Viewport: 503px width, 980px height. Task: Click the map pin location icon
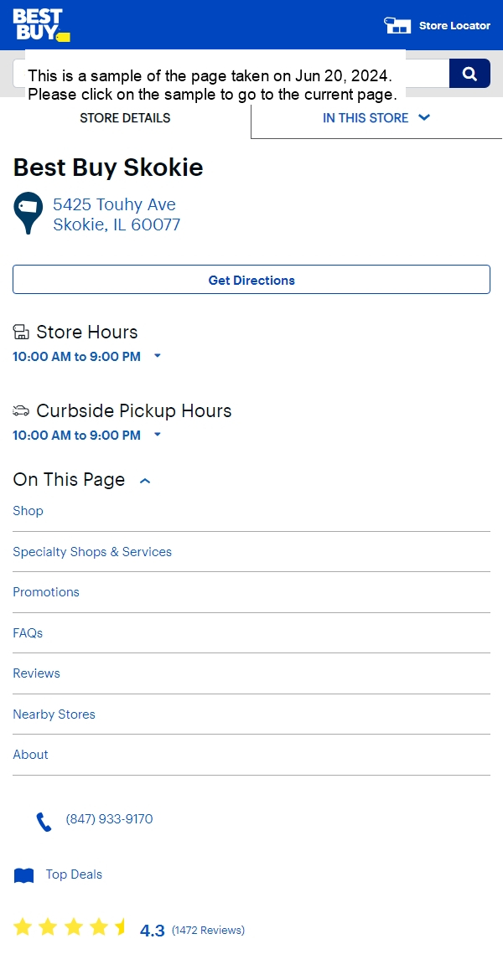[29, 213]
